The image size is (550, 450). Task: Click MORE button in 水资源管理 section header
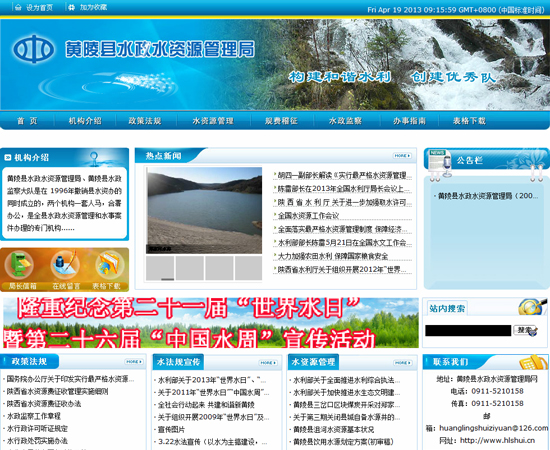coord(403,363)
